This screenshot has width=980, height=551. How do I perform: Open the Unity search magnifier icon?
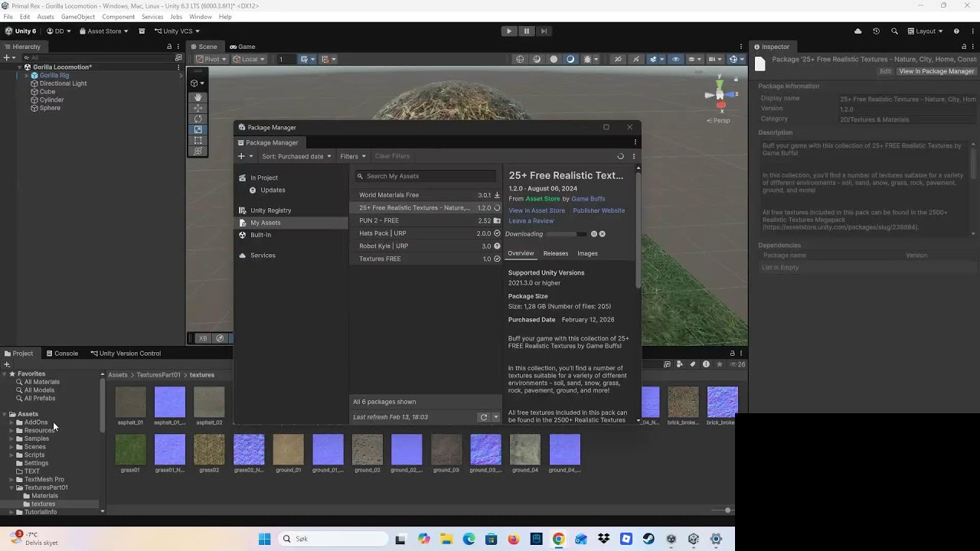(894, 31)
